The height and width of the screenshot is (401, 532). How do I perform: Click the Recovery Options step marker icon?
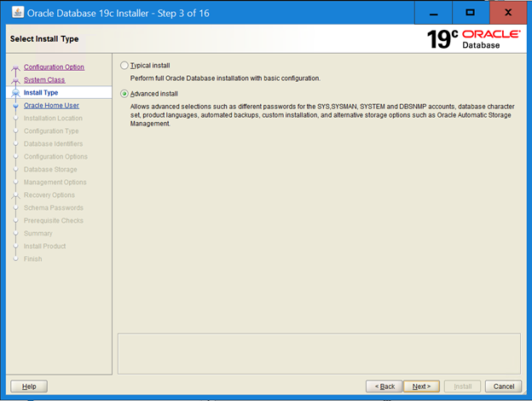[15, 195]
